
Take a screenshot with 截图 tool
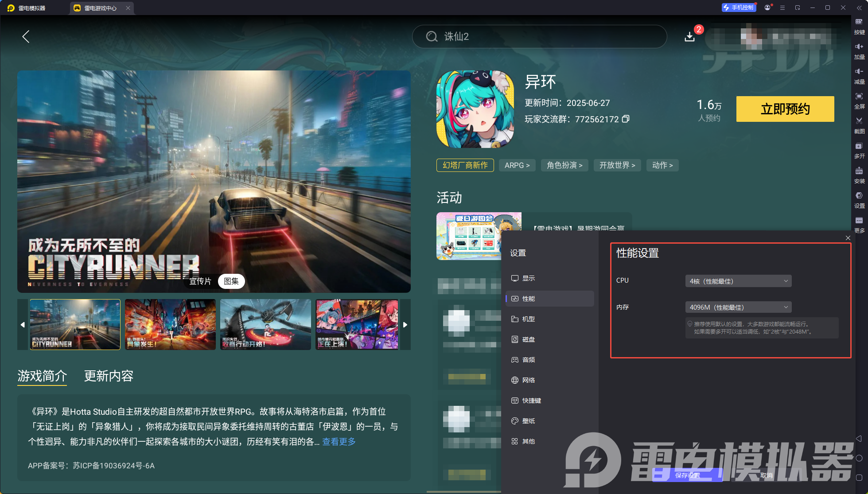[x=859, y=125]
